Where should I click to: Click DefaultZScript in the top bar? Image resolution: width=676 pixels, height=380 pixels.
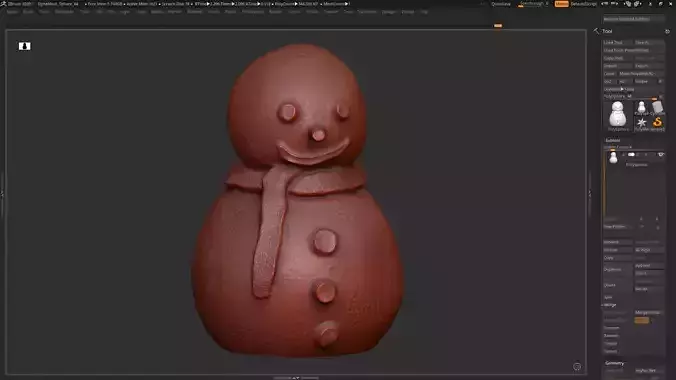tap(584, 4)
